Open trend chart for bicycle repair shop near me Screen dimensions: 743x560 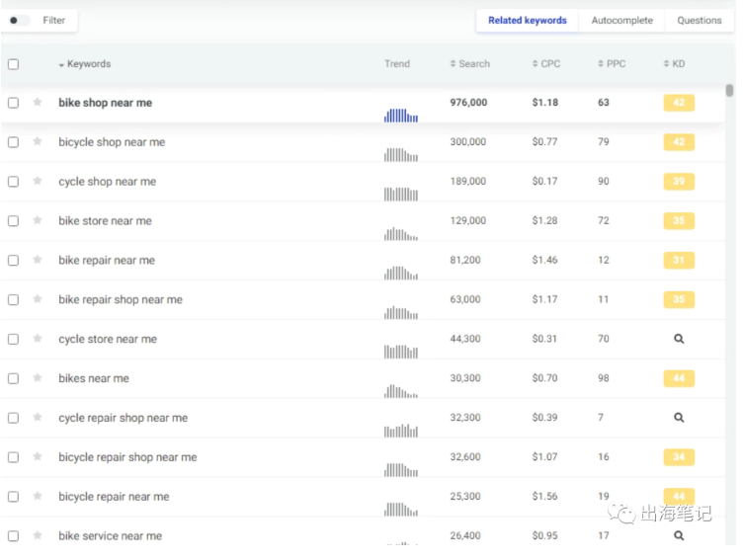click(401, 469)
